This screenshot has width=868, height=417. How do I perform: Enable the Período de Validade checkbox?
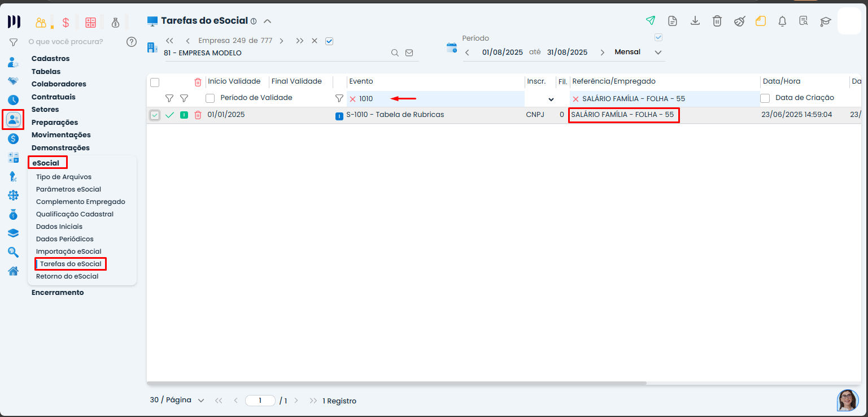point(210,98)
